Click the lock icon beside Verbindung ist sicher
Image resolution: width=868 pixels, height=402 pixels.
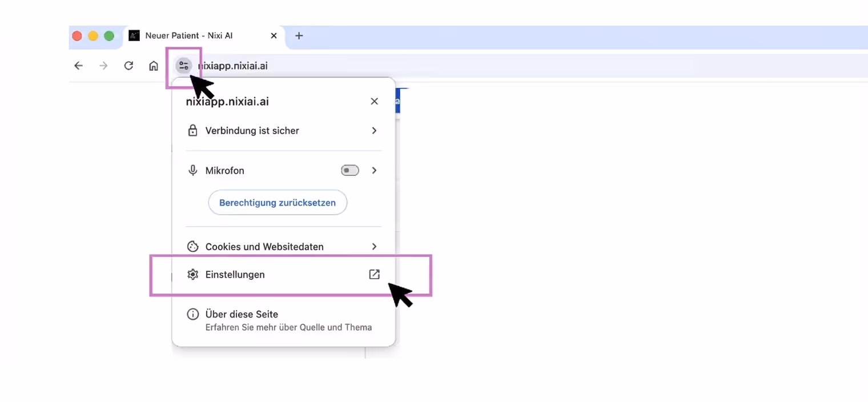click(x=192, y=130)
